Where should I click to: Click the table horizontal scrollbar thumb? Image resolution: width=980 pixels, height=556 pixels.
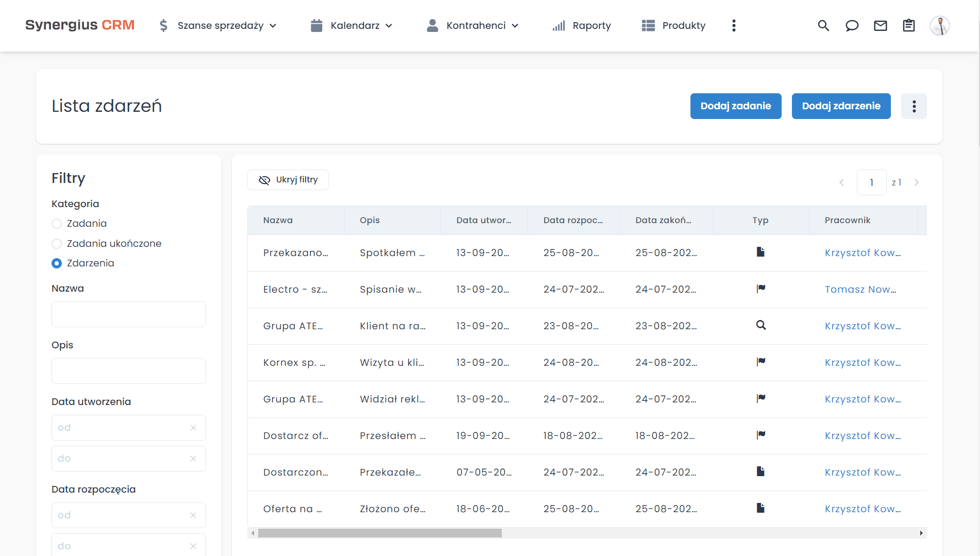tap(380, 533)
